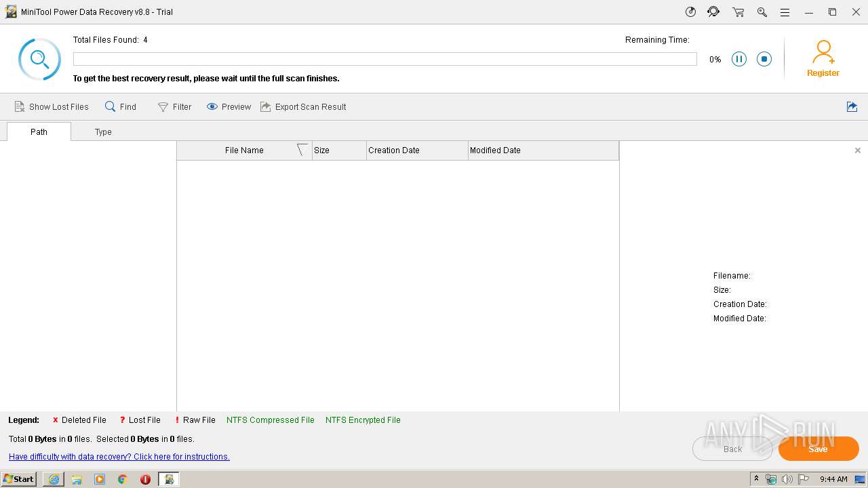This screenshot has width=868, height=488.
Task: Click the Back button
Action: [732, 449]
